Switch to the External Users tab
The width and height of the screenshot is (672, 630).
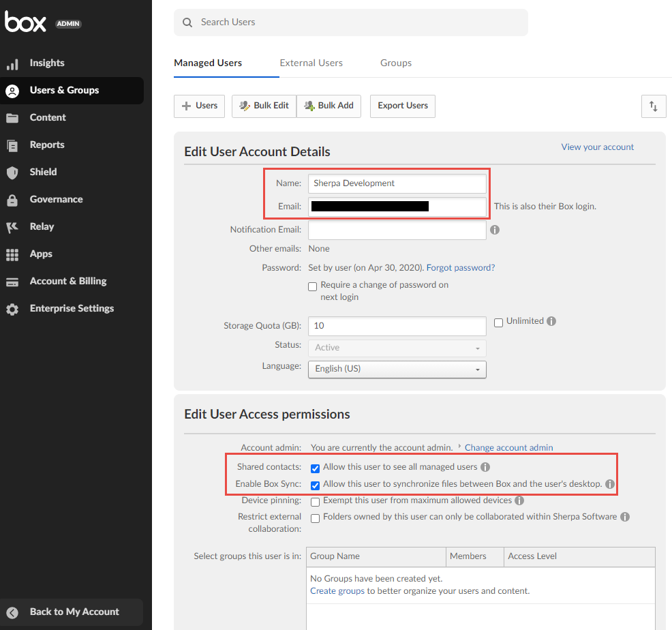pos(311,63)
